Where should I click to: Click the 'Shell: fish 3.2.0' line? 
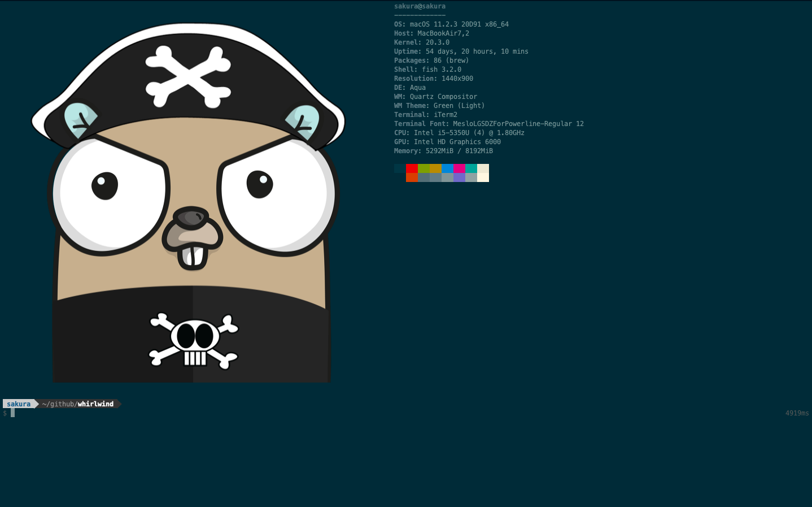tap(427, 70)
